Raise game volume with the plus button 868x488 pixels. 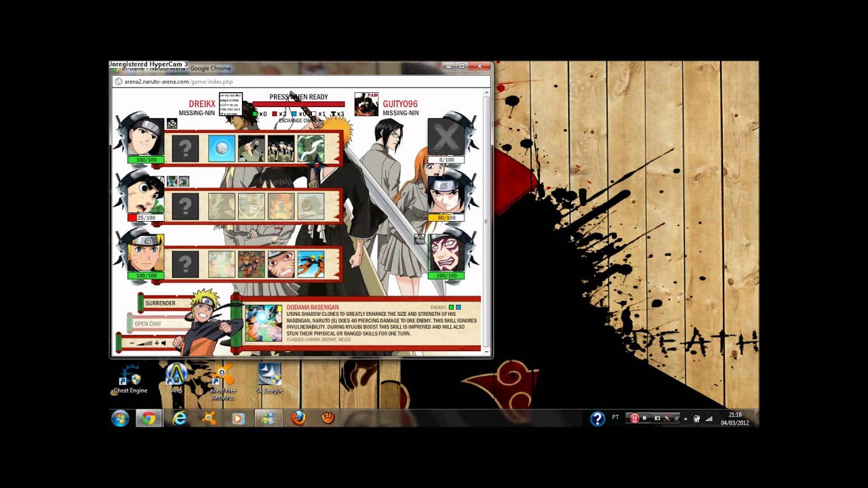click(157, 343)
